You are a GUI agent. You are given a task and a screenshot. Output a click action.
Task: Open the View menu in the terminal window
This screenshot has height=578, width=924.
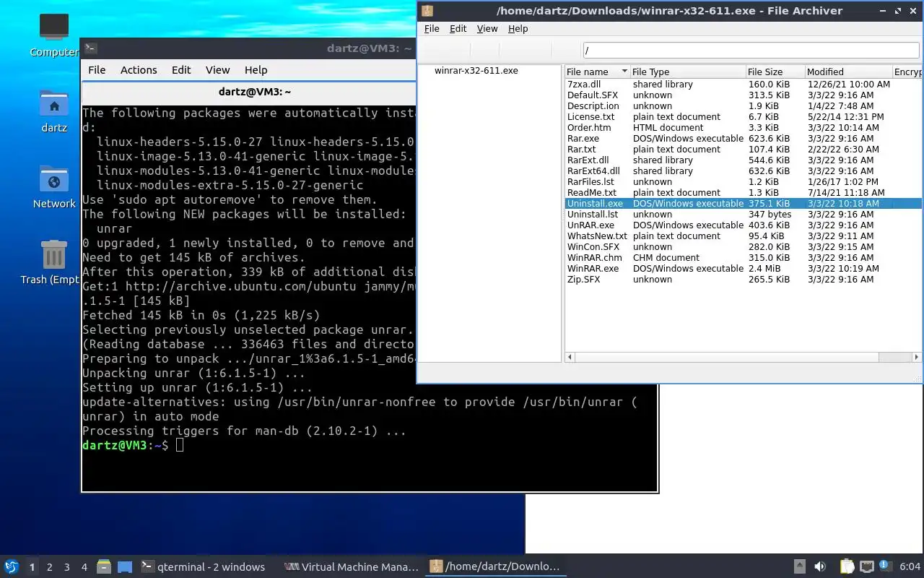click(x=217, y=70)
